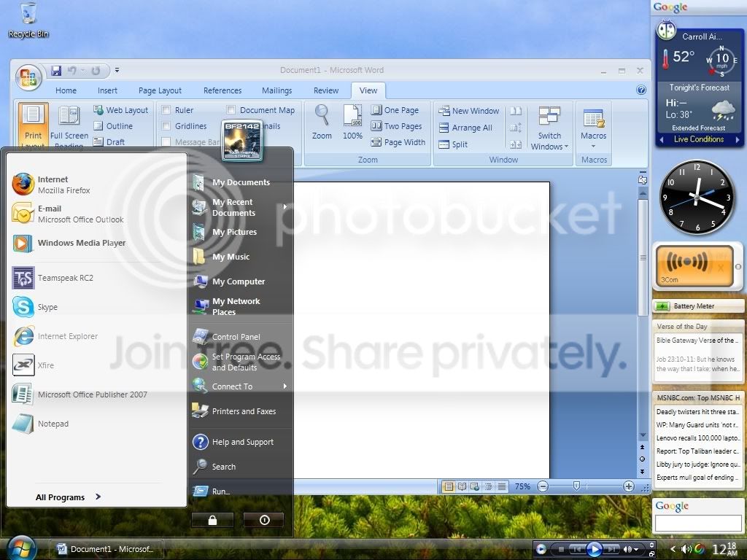Screen dimensions: 747x560
Task: Open Word Help question mark icon
Action: click(641, 90)
